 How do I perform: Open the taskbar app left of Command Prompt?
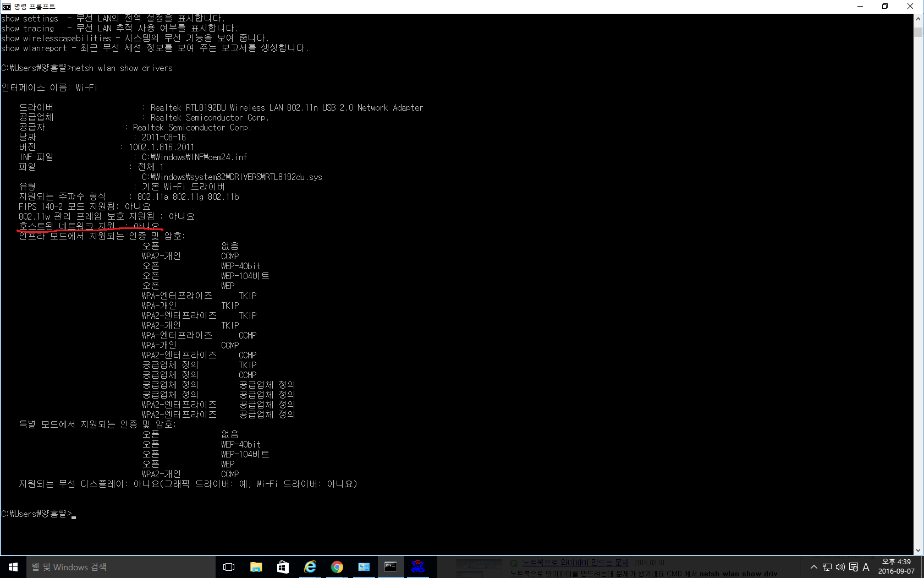pos(364,567)
